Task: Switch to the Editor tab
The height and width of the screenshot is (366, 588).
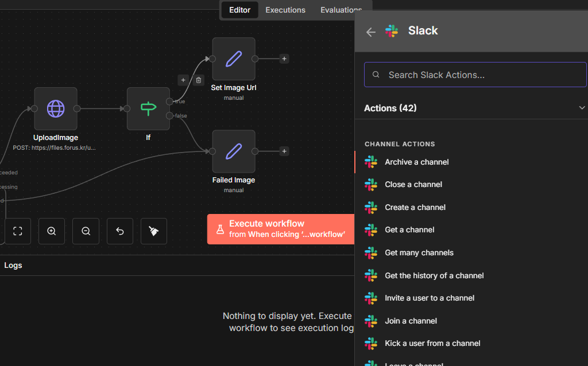Action: [239, 10]
